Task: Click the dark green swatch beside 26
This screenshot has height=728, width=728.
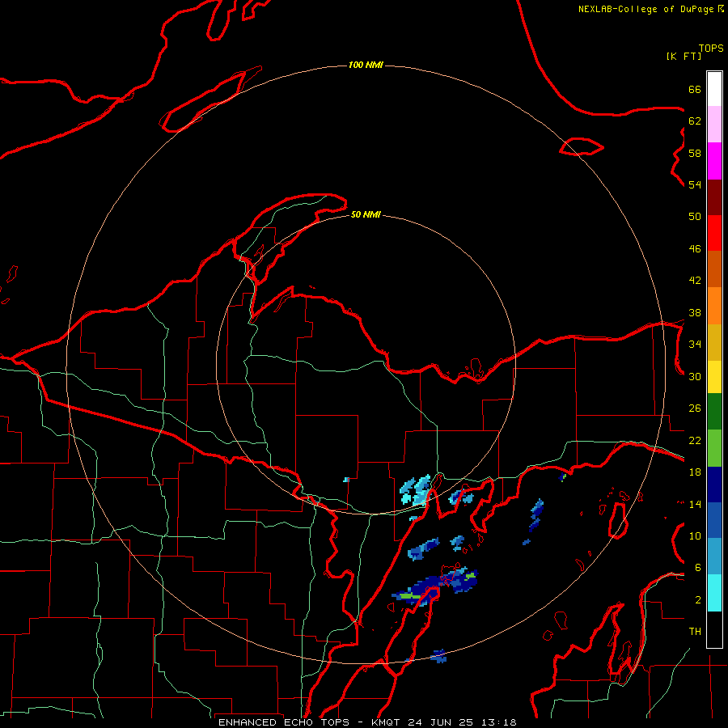Action: coord(714,412)
